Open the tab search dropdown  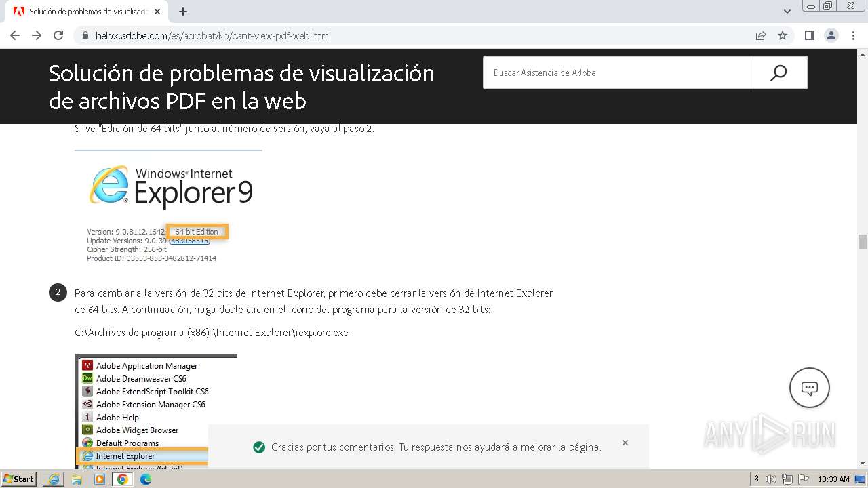pos(787,12)
